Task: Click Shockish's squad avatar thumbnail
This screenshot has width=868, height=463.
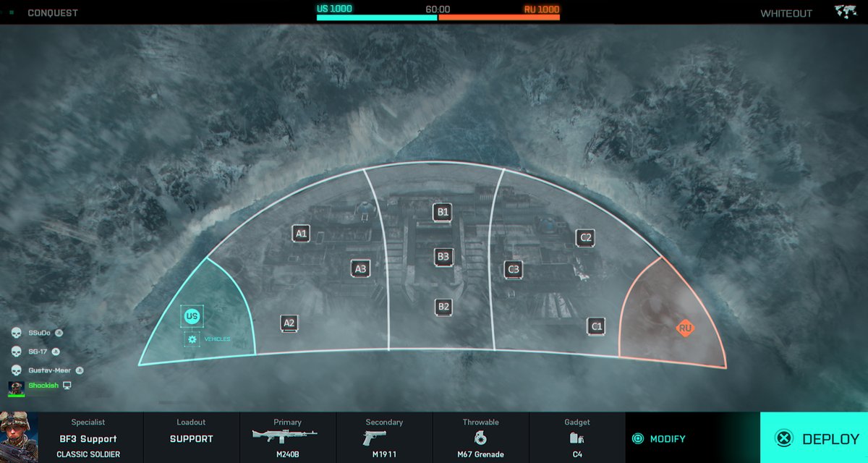Action: click(17, 388)
